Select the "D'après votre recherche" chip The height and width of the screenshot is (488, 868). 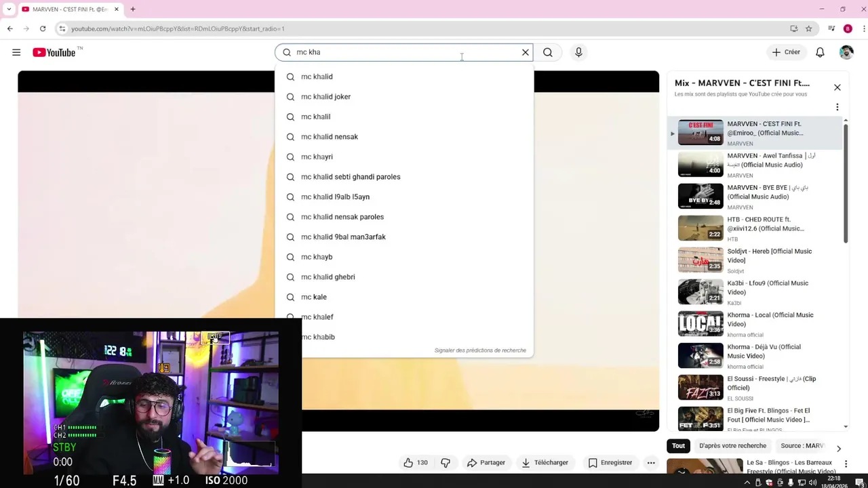[x=732, y=446]
